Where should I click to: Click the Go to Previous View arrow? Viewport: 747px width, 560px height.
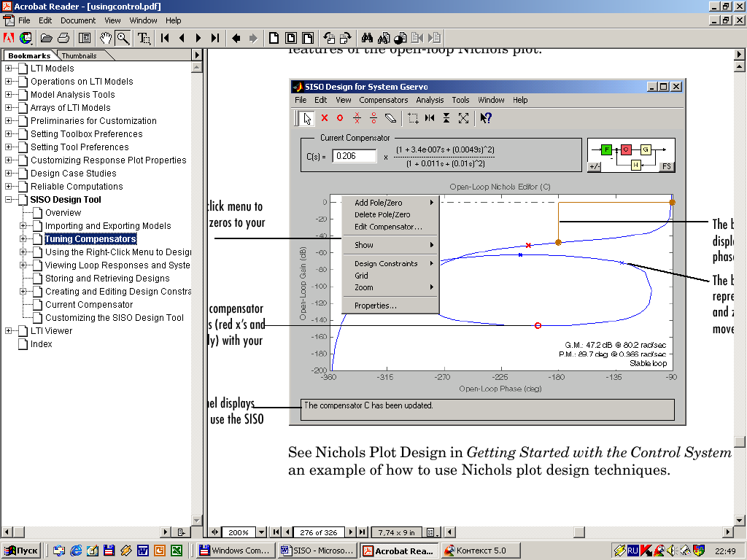[236, 38]
